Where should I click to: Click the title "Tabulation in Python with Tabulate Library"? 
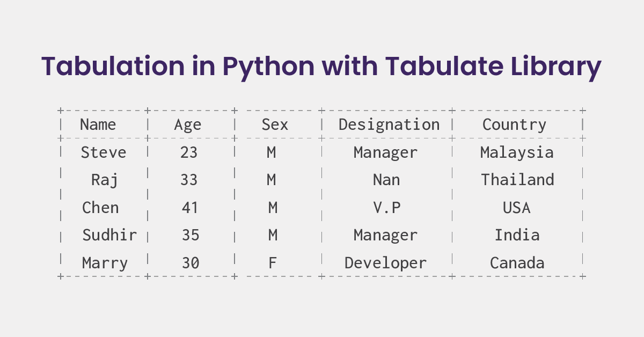[x=321, y=67]
